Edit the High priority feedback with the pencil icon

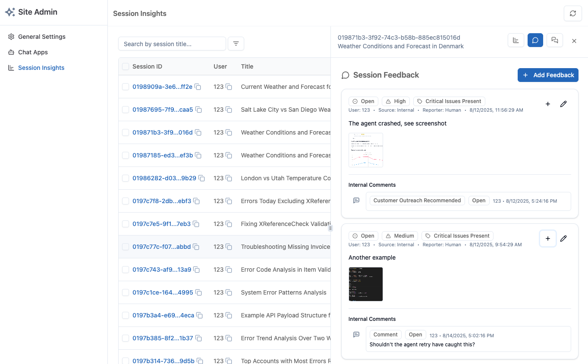(x=563, y=104)
